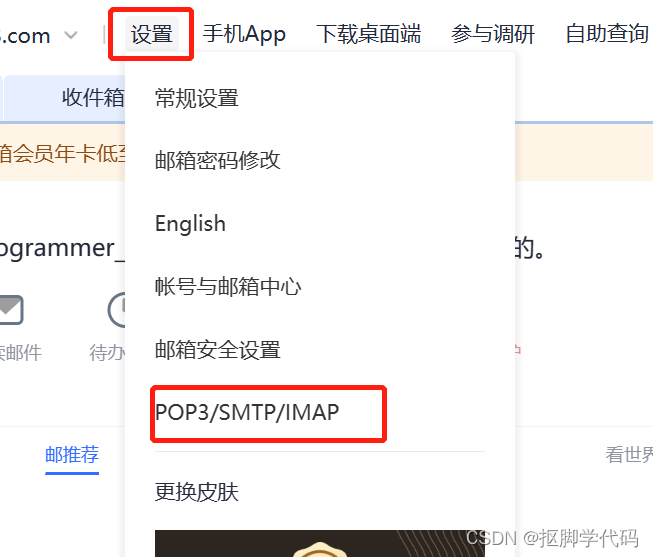Viewport: 653px width, 557px height.
Task: Switch to the 收件箱 inbox tab
Action: click(x=65, y=98)
